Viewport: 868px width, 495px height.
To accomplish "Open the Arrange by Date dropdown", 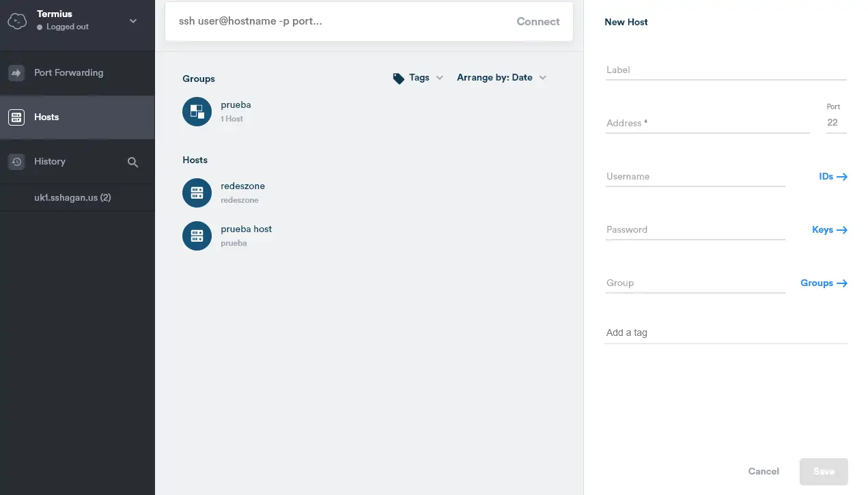I will click(501, 78).
